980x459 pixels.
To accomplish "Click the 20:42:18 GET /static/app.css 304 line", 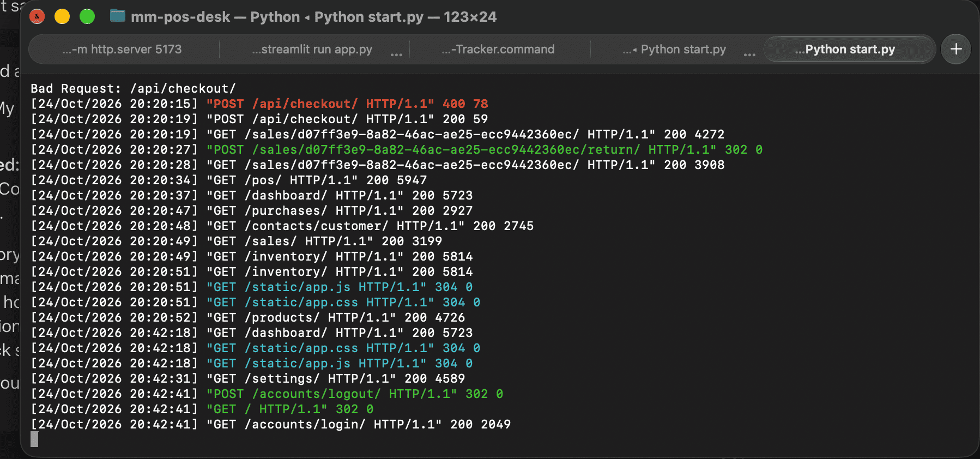I will click(x=256, y=348).
